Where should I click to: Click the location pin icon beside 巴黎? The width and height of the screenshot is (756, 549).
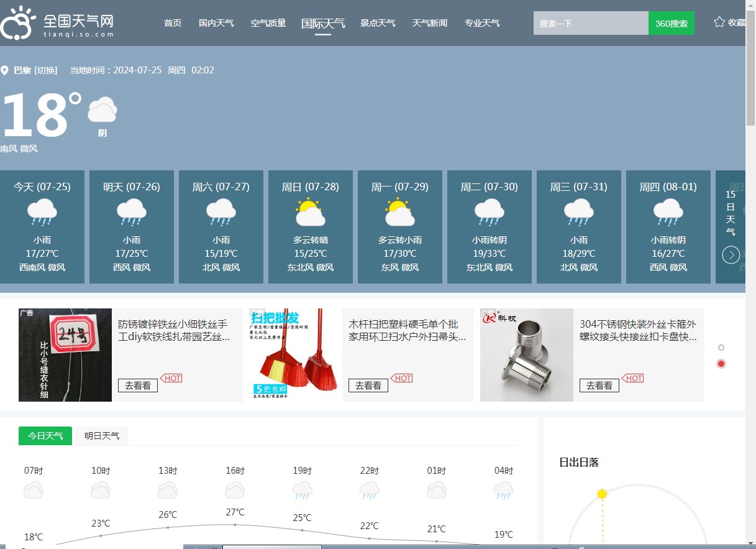pos(5,71)
